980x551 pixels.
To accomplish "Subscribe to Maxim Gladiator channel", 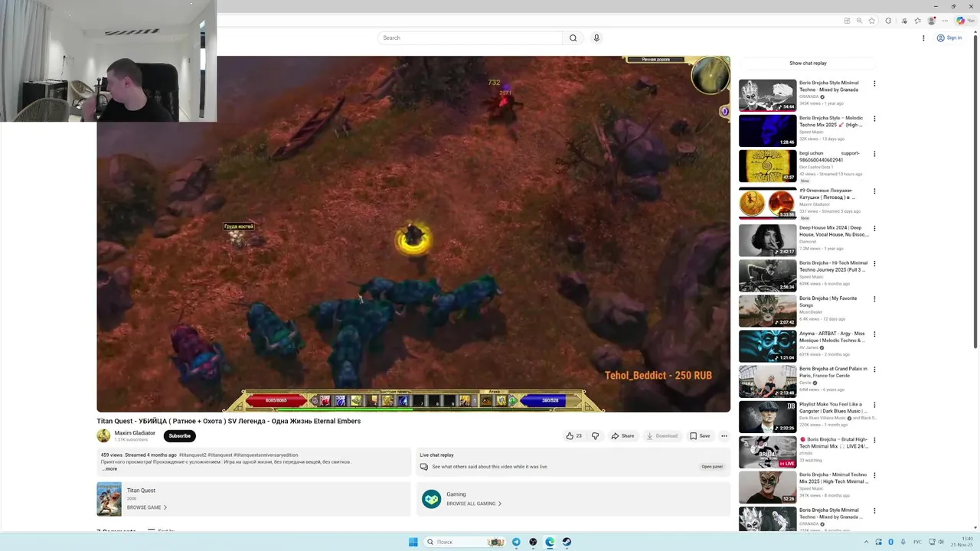I will (179, 435).
